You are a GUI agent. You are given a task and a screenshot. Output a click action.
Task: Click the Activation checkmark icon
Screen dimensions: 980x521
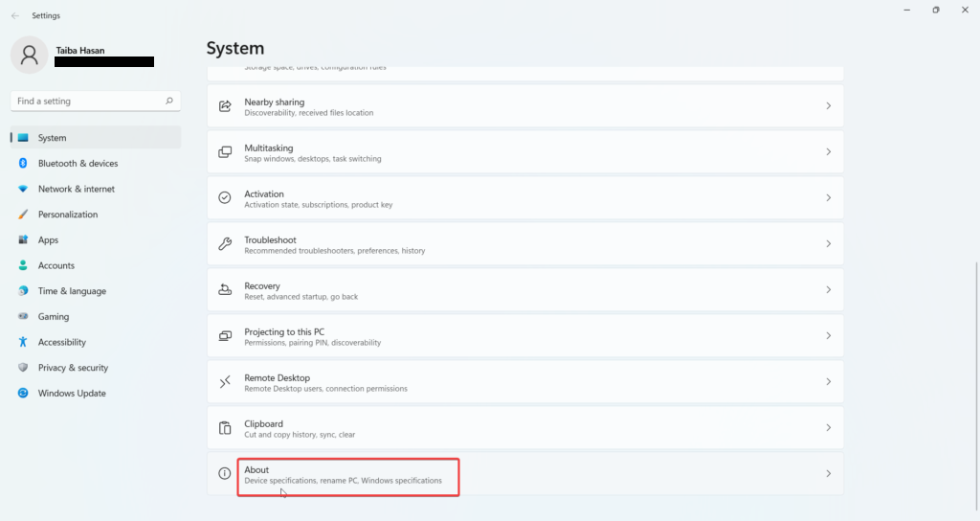225,197
